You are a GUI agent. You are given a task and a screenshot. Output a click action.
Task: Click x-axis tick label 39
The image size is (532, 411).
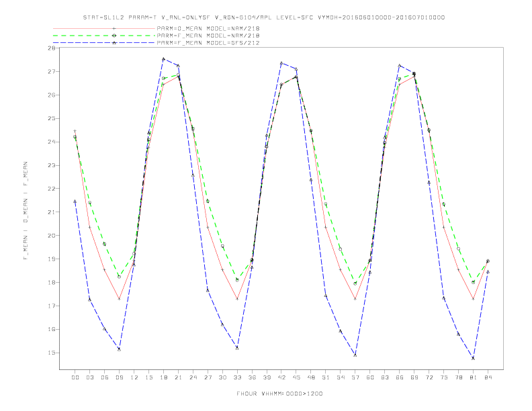267,377
